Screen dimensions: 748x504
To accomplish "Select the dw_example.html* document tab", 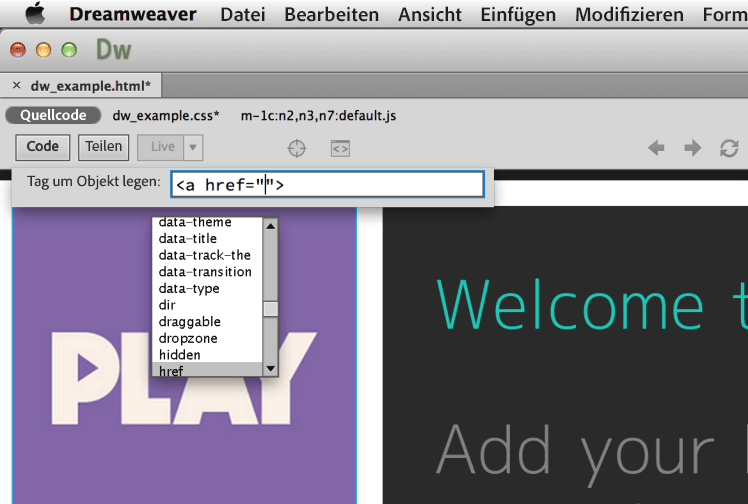I will click(91, 86).
